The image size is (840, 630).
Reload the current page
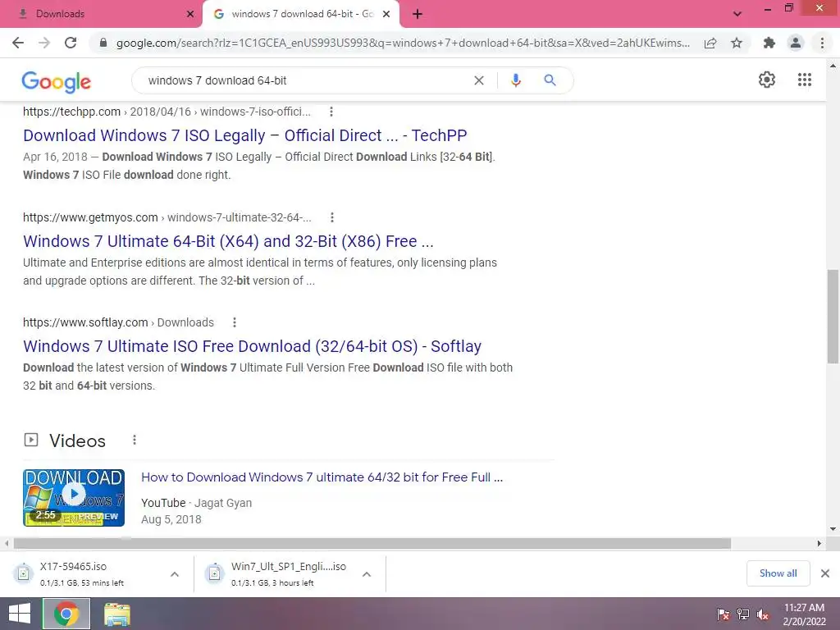(x=71, y=43)
